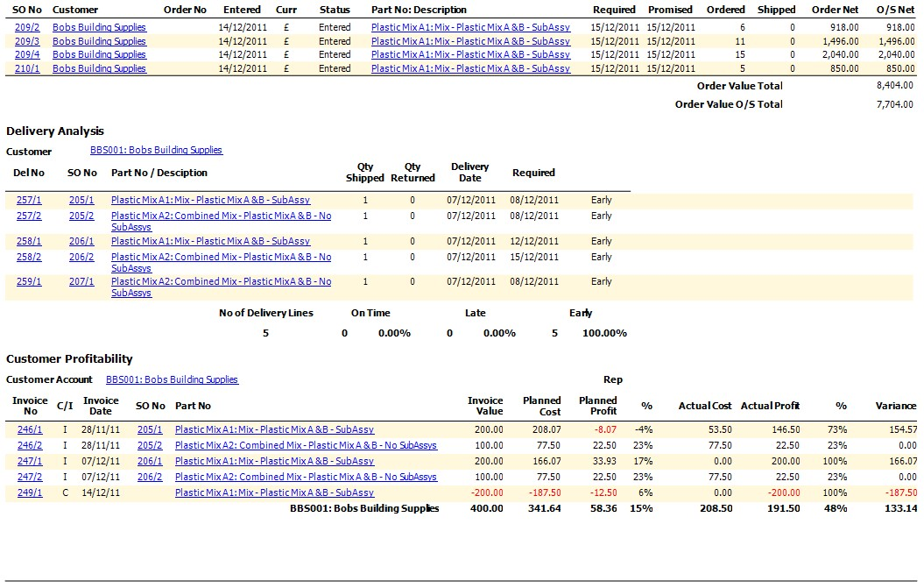Viewport: 924px width, 588px height.
Task: Open invoice 246/1
Action: 30,429
